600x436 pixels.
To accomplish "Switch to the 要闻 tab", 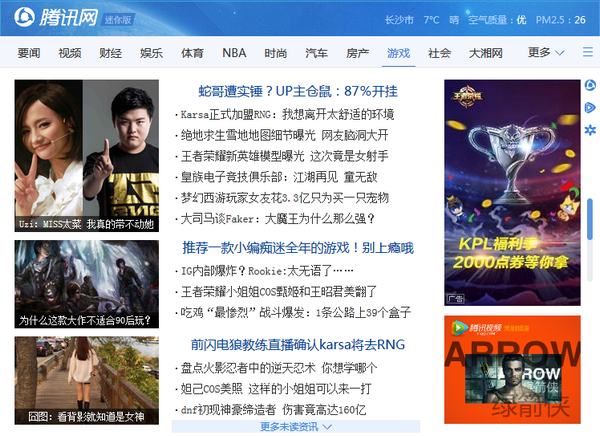I will pos(29,53).
